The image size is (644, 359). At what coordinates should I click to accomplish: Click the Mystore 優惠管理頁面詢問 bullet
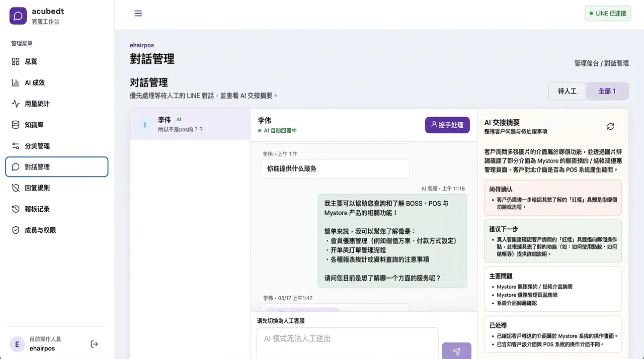click(x=527, y=295)
